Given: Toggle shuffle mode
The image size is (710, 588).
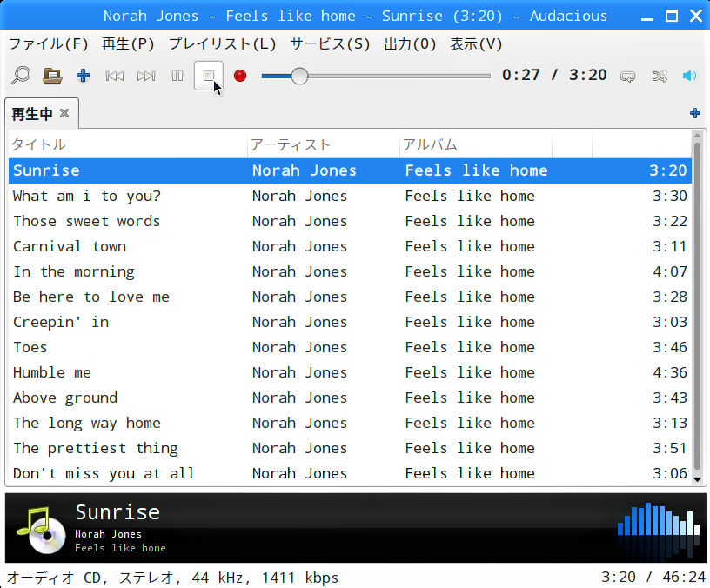Looking at the screenshot, I should [x=660, y=76].
